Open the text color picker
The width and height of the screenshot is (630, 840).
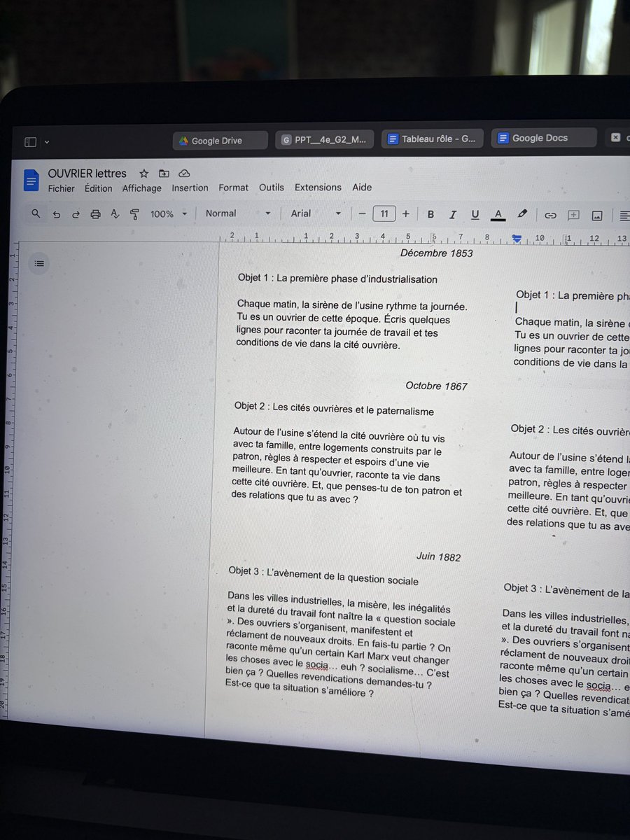coord(498,215)
